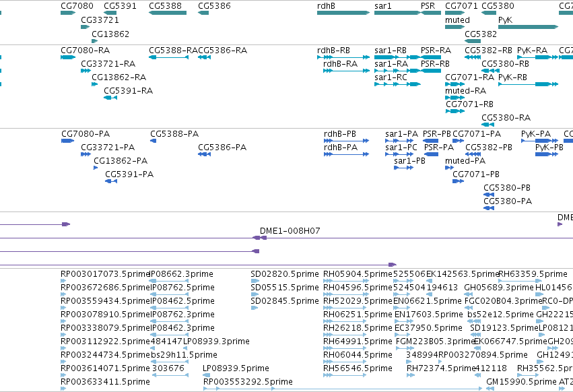573x392 pixels.
Task: Select the PSR gene label
Action: pyautogui.click(x=428, y=6)
